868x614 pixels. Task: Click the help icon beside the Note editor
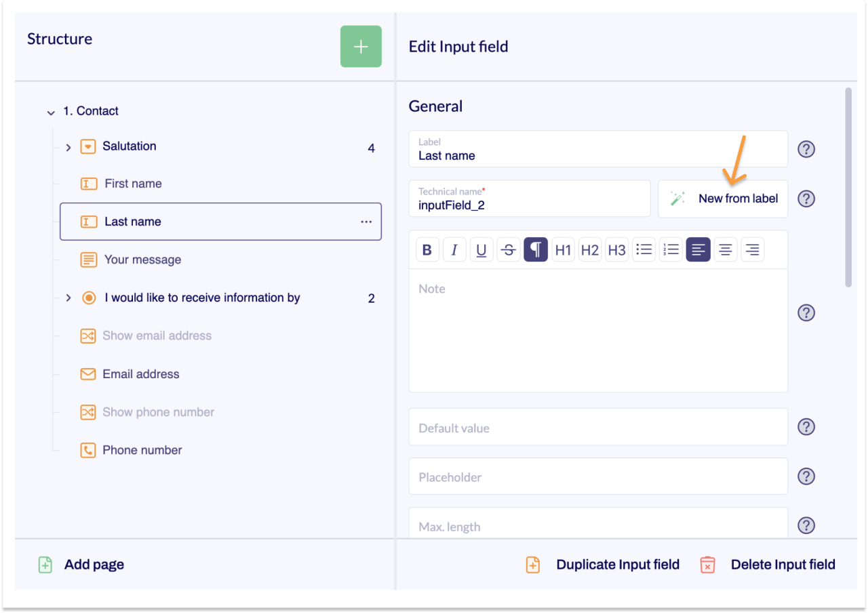click(806, 312)
